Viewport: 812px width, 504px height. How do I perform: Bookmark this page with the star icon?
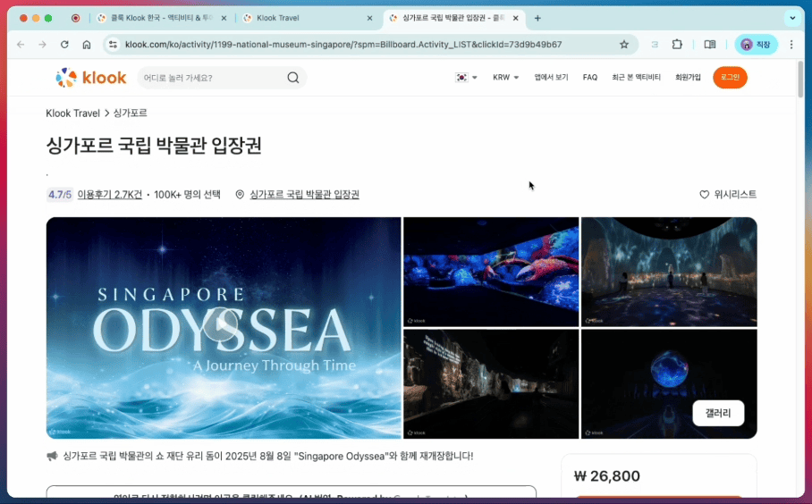click(x=624, y=45)
